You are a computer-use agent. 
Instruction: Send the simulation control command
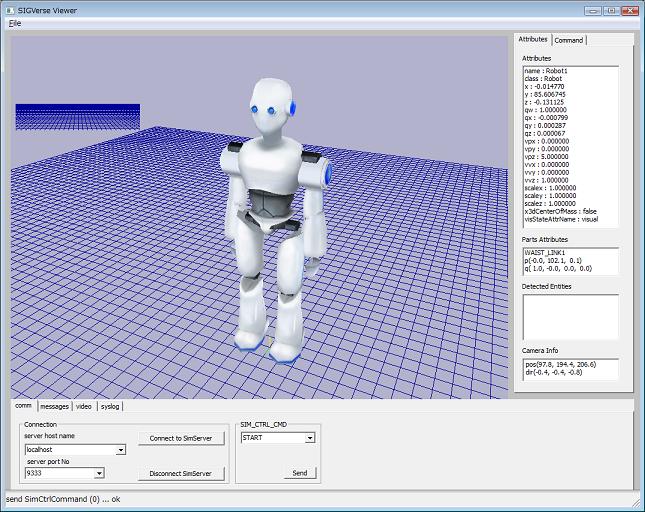pos(299,473)
